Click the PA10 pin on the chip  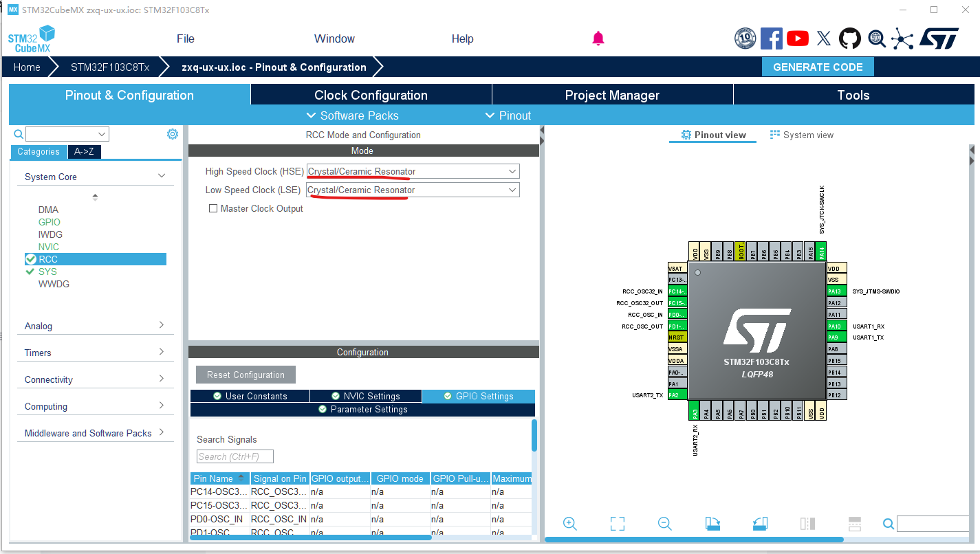pyautogui.click(x=836, y=326)
